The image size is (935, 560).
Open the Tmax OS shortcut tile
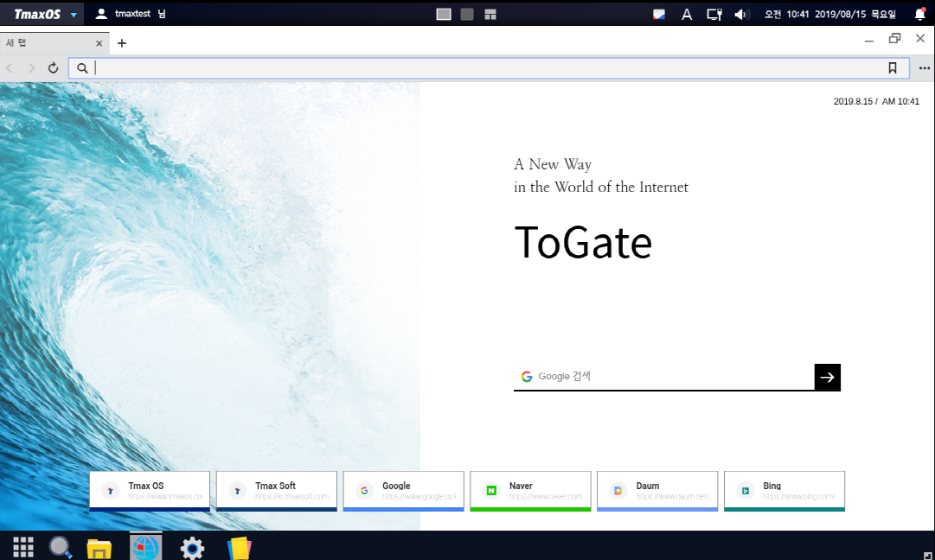click(150, 490)
